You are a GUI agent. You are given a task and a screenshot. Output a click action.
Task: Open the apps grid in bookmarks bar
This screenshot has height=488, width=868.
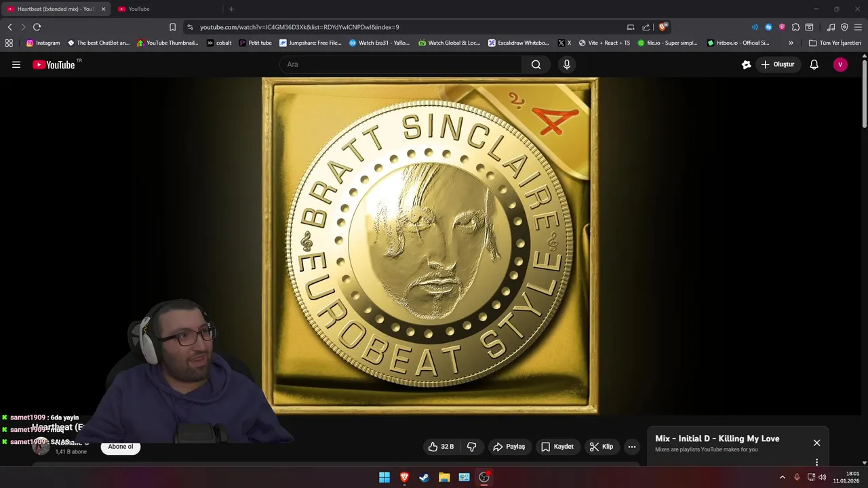9,43
